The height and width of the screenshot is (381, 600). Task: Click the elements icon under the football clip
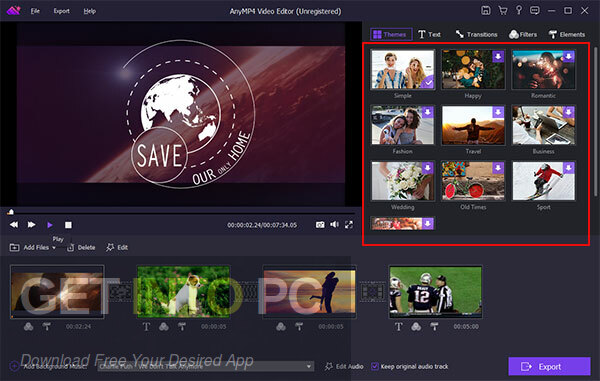click(434, 326)
